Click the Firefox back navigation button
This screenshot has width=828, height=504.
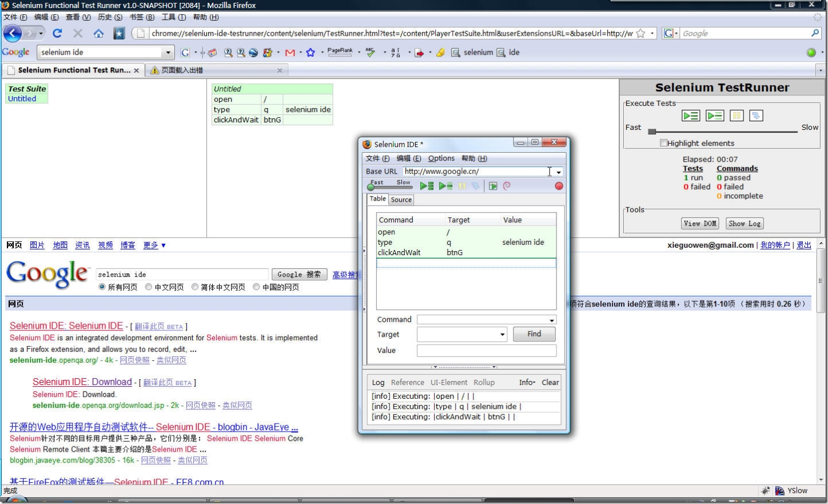(13, 33)
